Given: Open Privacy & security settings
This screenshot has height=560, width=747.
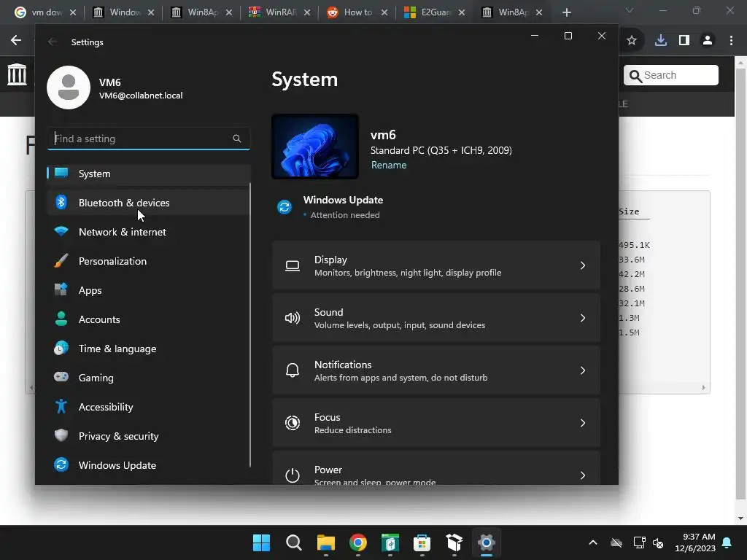Looking at the screenshot, I should tap(148, 436).
